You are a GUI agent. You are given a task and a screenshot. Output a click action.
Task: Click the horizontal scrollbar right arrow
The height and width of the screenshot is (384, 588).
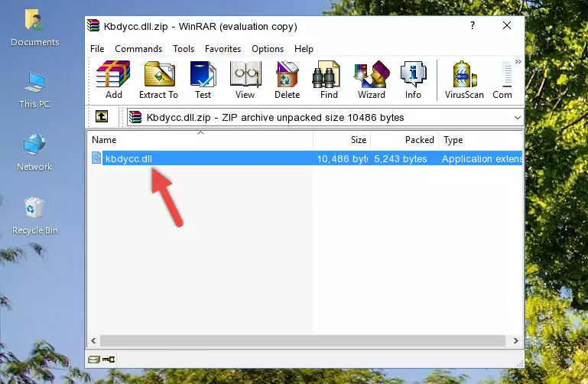516,340
